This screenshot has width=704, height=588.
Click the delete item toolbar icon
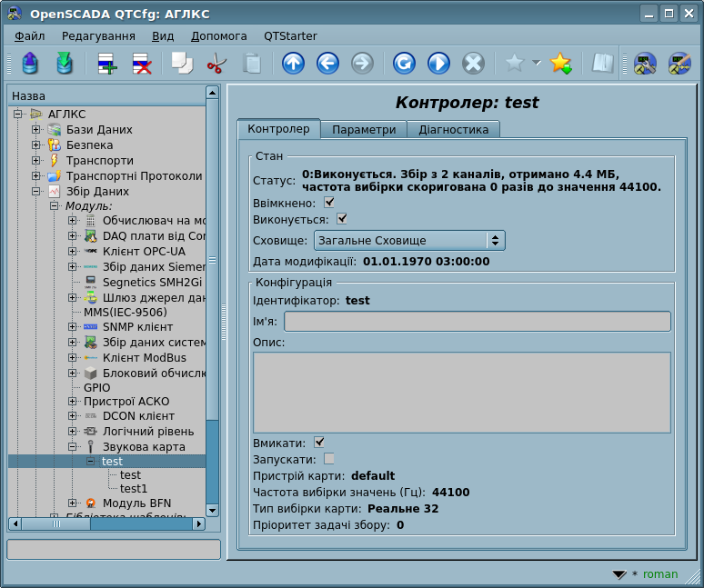point(142,64)
